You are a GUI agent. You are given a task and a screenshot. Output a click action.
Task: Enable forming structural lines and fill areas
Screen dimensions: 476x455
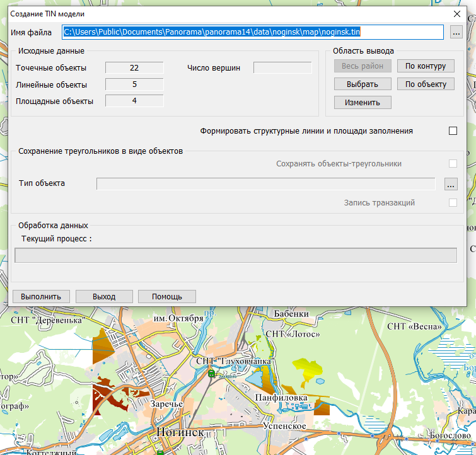tap(453, 131)
